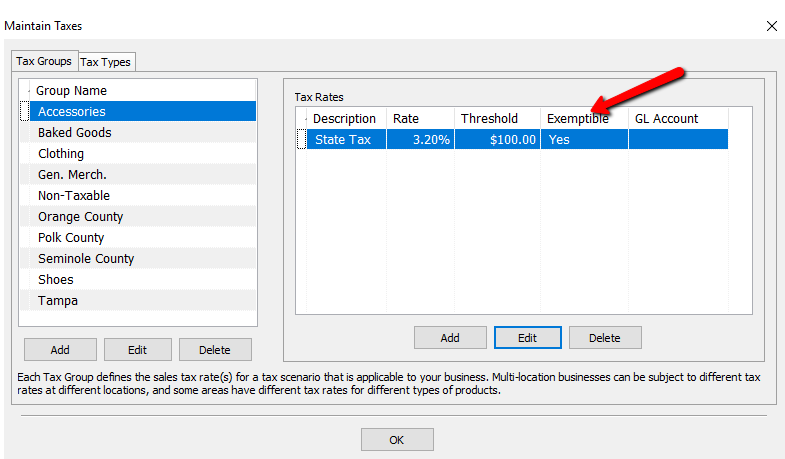The image size is (785, 459).
Task: Click the Exemptible column header
Action: pyautogui.click(x=584, y=118)
